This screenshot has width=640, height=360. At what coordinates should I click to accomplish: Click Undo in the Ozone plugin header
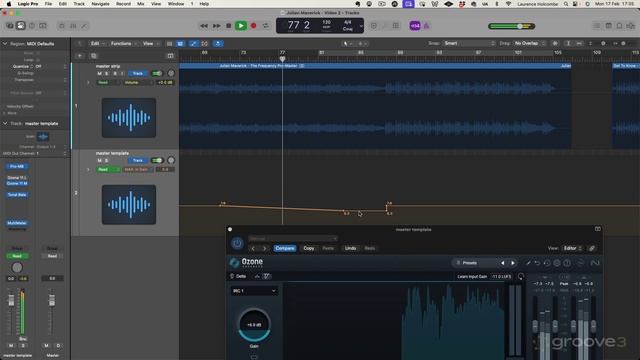pos(351,248)
